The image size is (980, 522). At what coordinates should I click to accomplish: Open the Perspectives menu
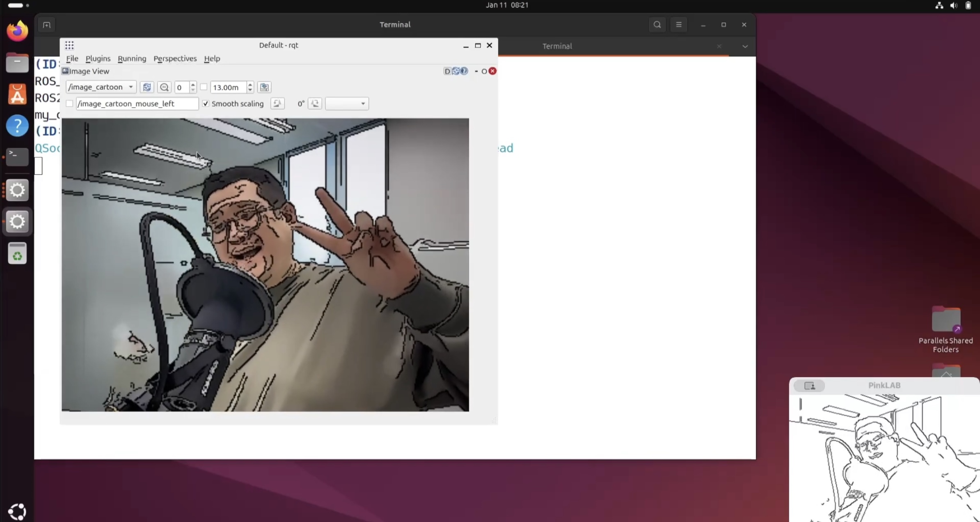[x=175, y=58]
